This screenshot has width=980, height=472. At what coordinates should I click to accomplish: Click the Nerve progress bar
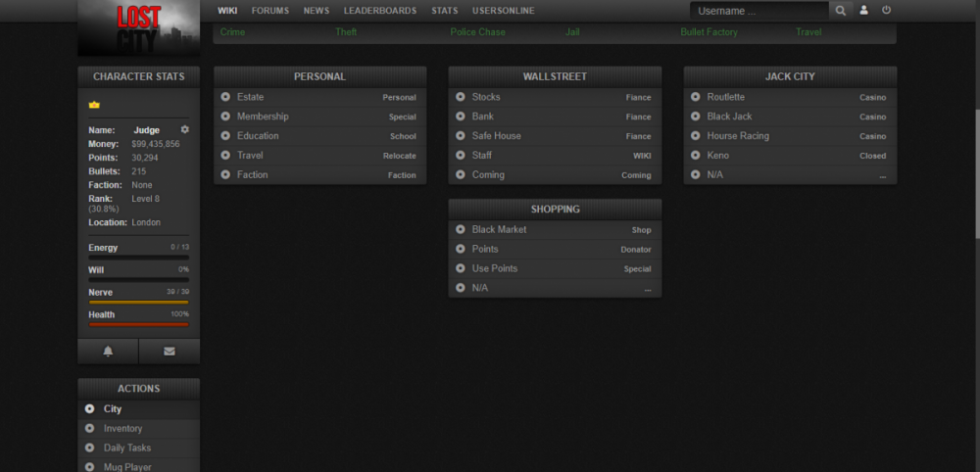click(x=138, y=303)
